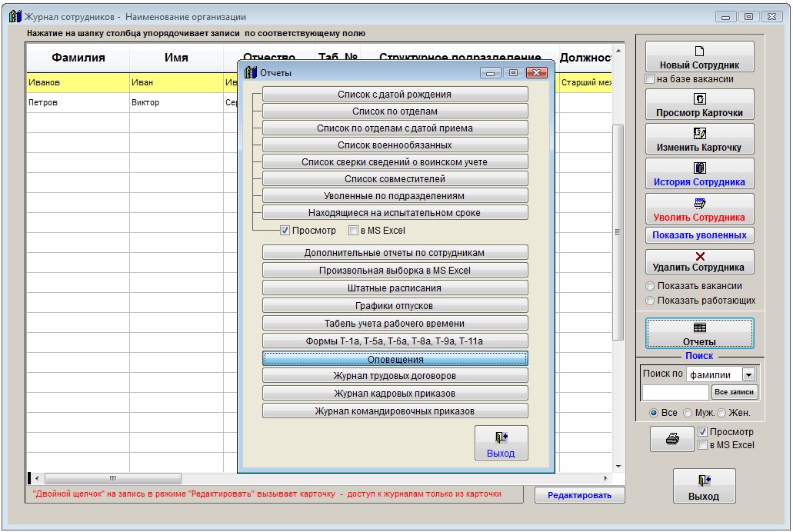Screen dimensions: 793x532
Task: Open Список с датой рождения report
Action: click(x=395, y=94)
